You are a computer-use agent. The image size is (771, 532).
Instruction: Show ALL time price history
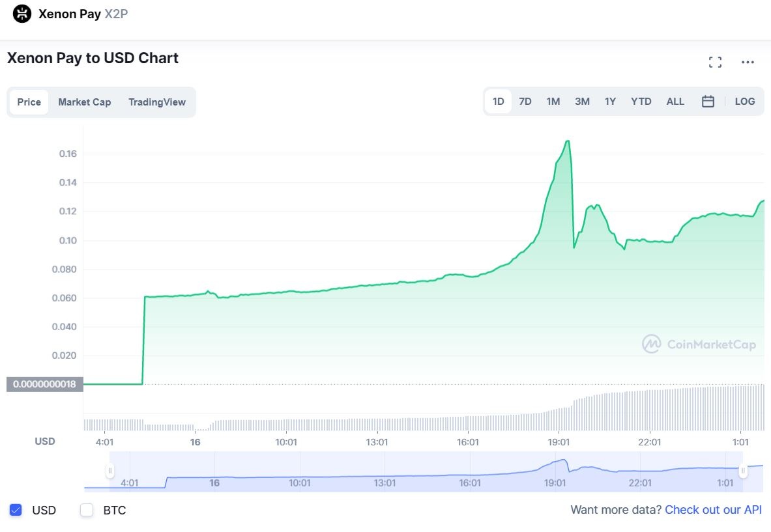point(675,102)
